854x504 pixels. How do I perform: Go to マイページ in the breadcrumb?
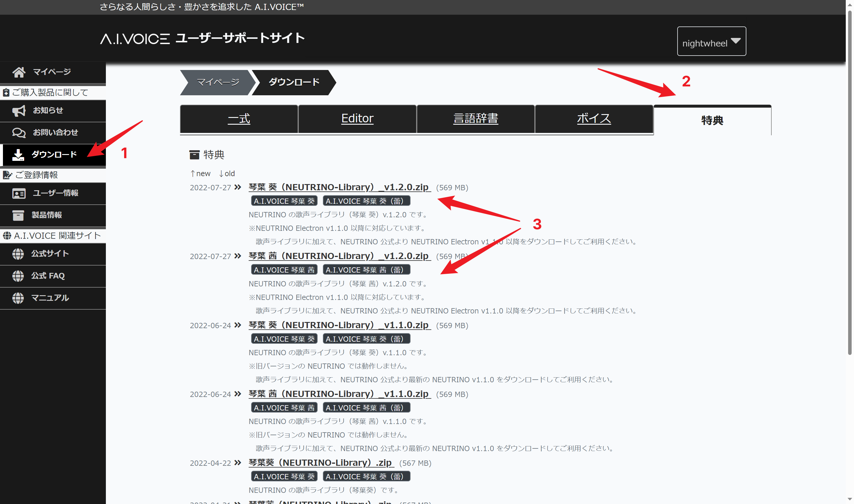(218, 83)
